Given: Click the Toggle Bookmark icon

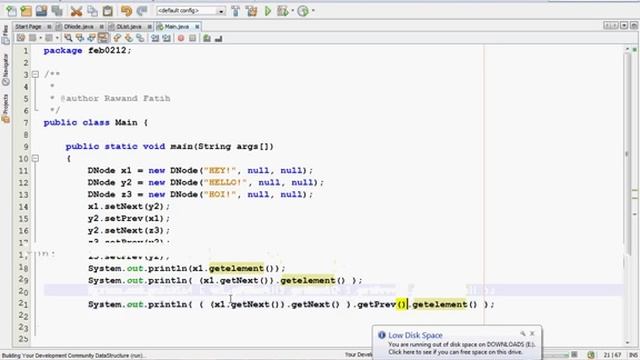Looking at the screenshot, I should (x=140, y=38).
